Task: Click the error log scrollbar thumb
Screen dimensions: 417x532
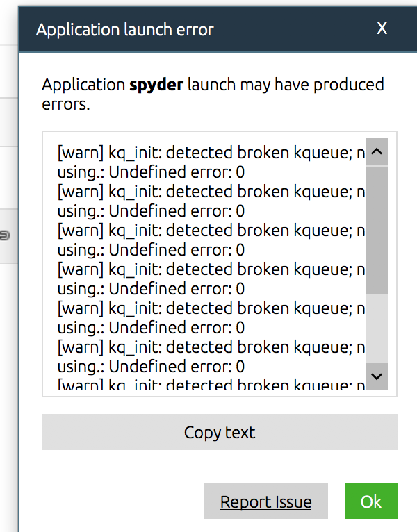Action: pos(377,229)
